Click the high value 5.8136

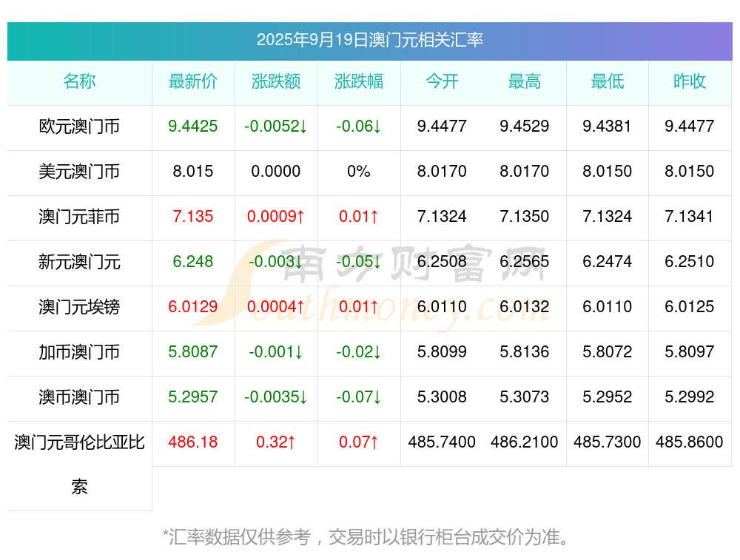[x=525, y=351]
